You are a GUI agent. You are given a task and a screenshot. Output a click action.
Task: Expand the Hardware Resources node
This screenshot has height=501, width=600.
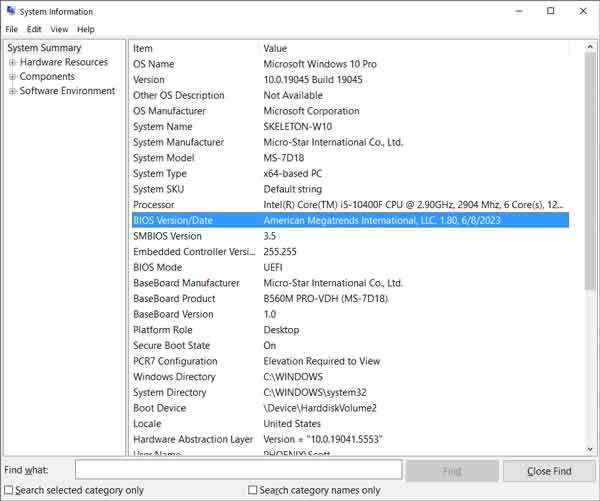[x=12, y=62]
